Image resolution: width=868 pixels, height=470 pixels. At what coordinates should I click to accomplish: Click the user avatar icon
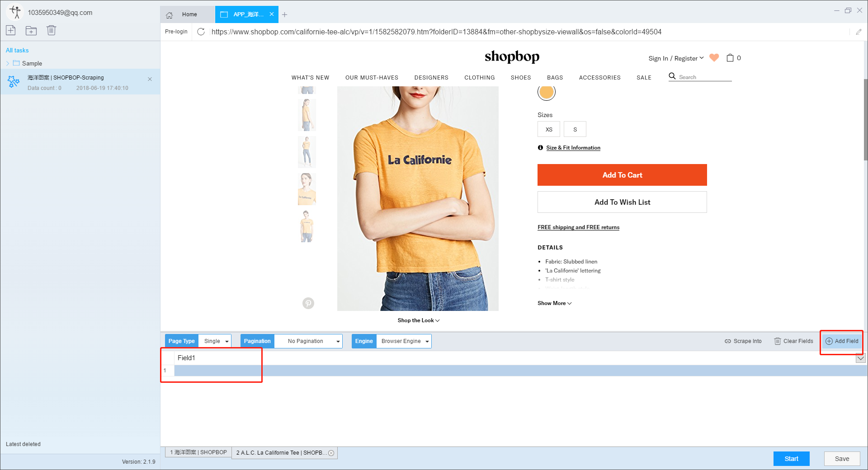point(15,12)
